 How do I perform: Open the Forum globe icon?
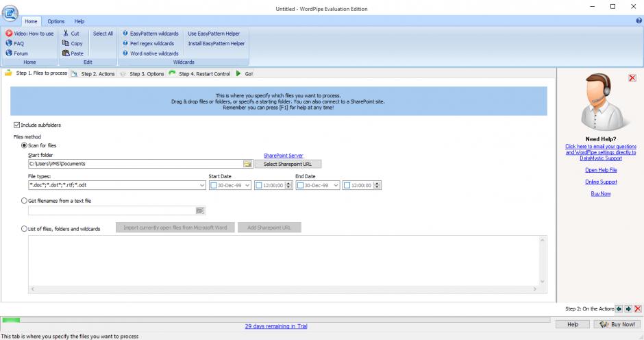coord(9,53)
